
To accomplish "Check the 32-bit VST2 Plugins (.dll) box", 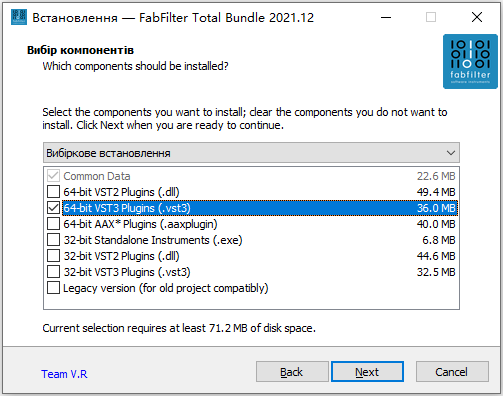I will pos(53,256).
